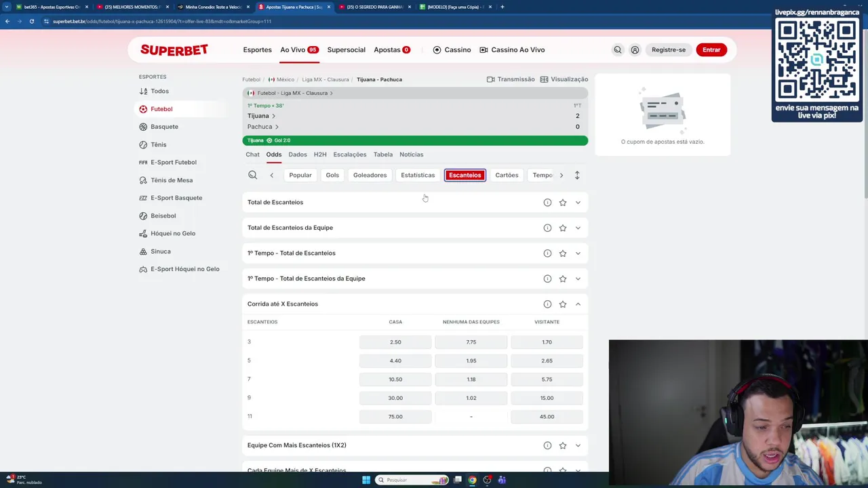868x488 pixels.
Task: Bet Casa 2.50 for 3 escanteios
Action: tap(395, 342)
